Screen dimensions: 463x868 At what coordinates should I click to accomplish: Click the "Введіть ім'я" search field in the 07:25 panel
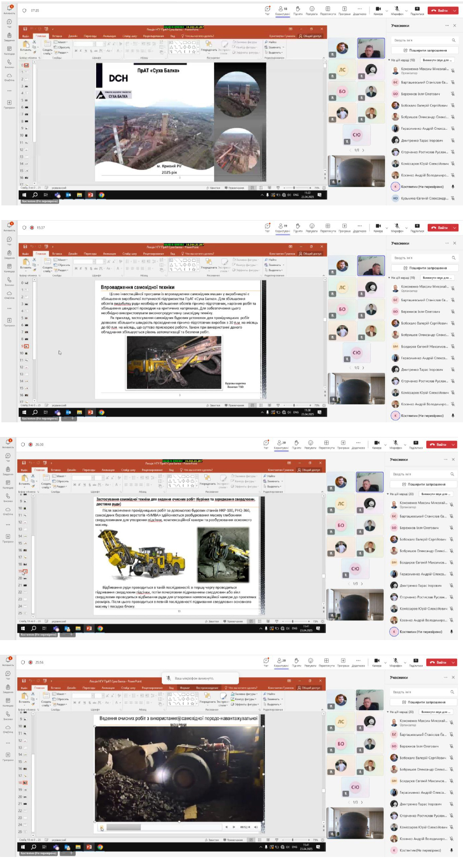425,40
